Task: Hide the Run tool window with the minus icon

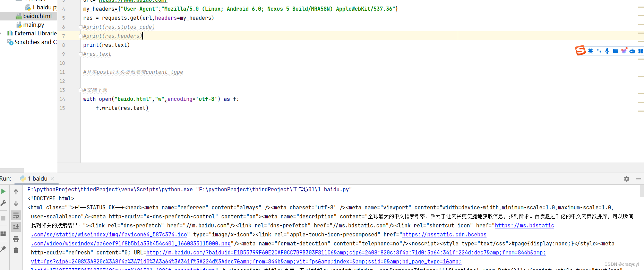Action: 638,179
